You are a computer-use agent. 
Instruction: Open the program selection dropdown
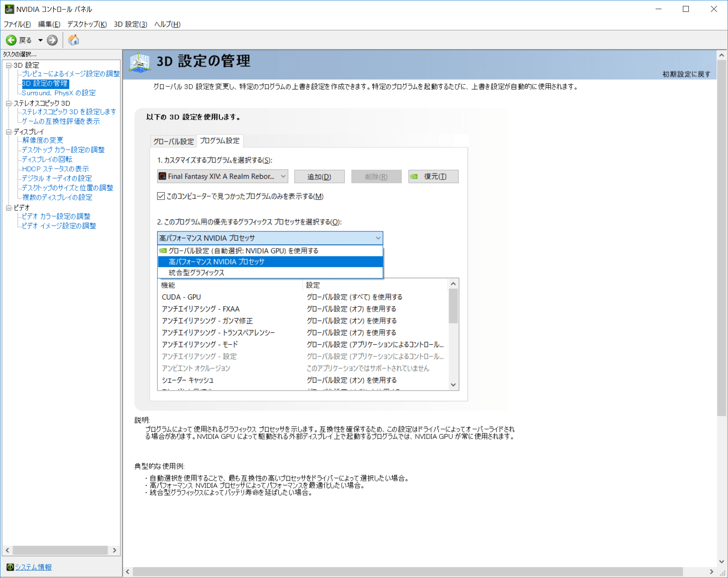[222, 176]
